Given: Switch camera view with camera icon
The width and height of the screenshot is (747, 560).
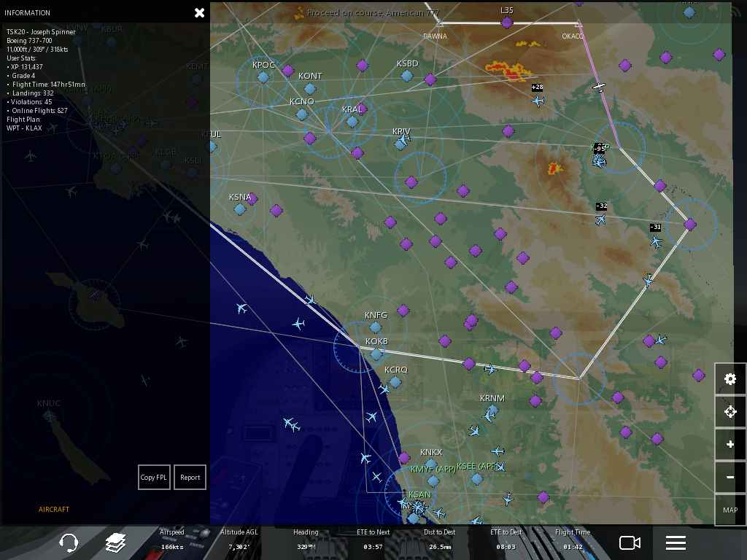Looking at the screenshot, I should coord(630,542).
